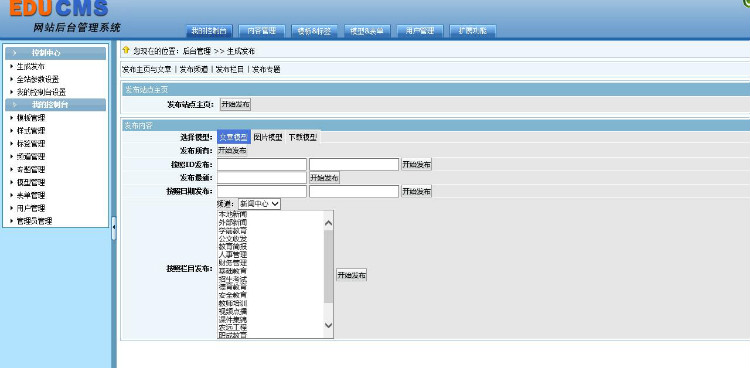Select 本地新闻 in the column list
750x368 pixels.
pyautogui.click(x=233, y=214)
